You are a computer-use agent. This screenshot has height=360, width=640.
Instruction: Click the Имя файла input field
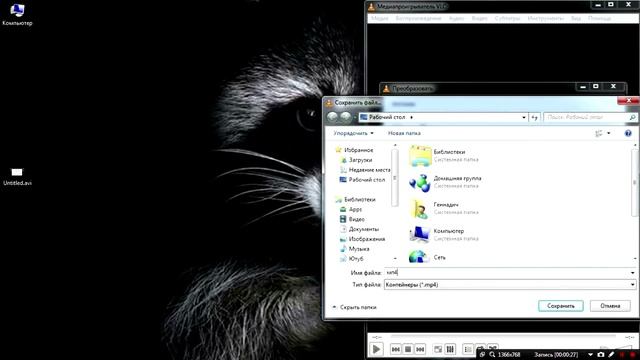click(x=506, y=272)
